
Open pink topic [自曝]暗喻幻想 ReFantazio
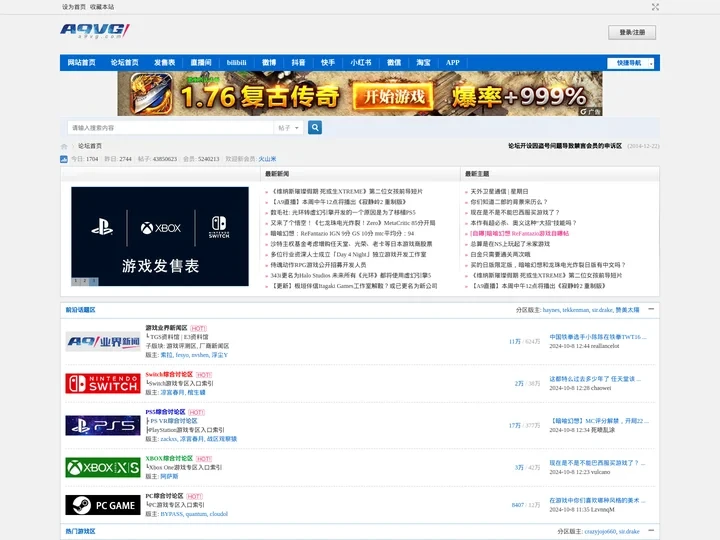(x=519, y=233)
